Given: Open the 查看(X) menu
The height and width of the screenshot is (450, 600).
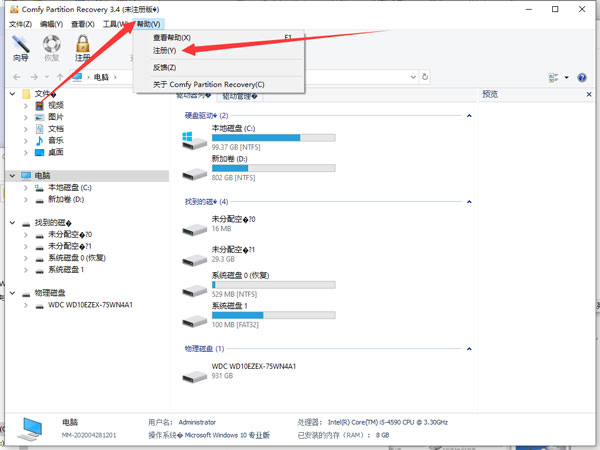Looking at the screenshot, I should pyautogui.click(x=83, y=24).
